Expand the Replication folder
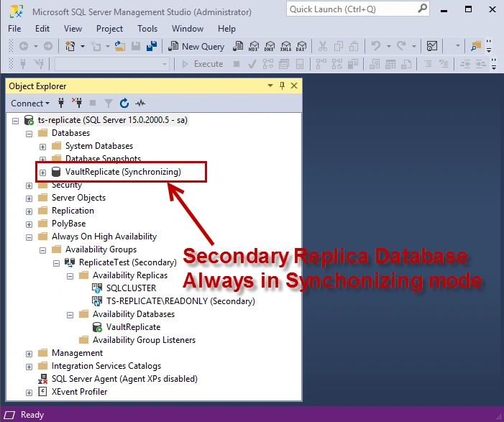 29,211
